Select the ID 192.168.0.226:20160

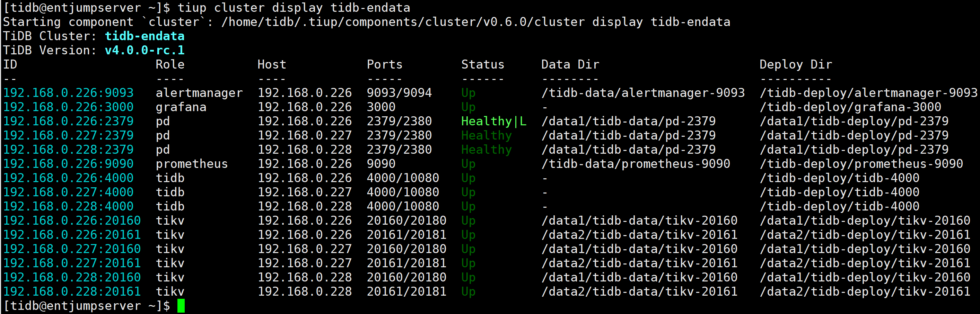(x=72, y=221)
